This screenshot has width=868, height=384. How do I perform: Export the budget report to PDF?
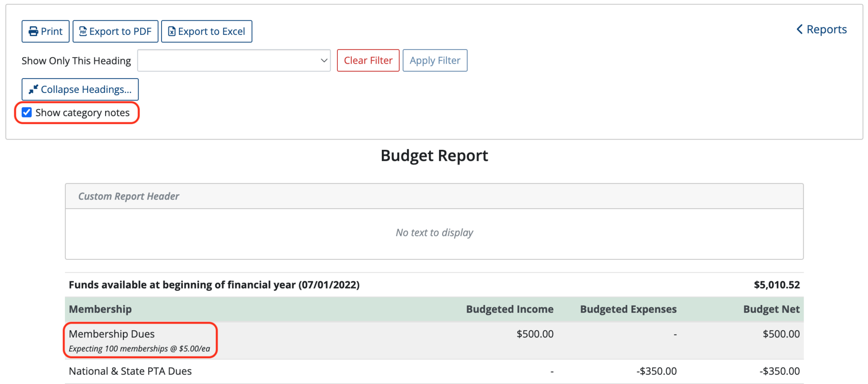115,31
